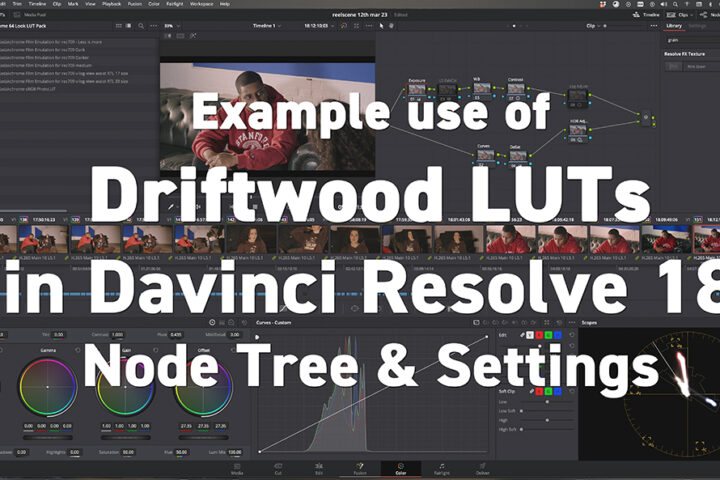Click the Contrast value field

[x=118, y=334]
